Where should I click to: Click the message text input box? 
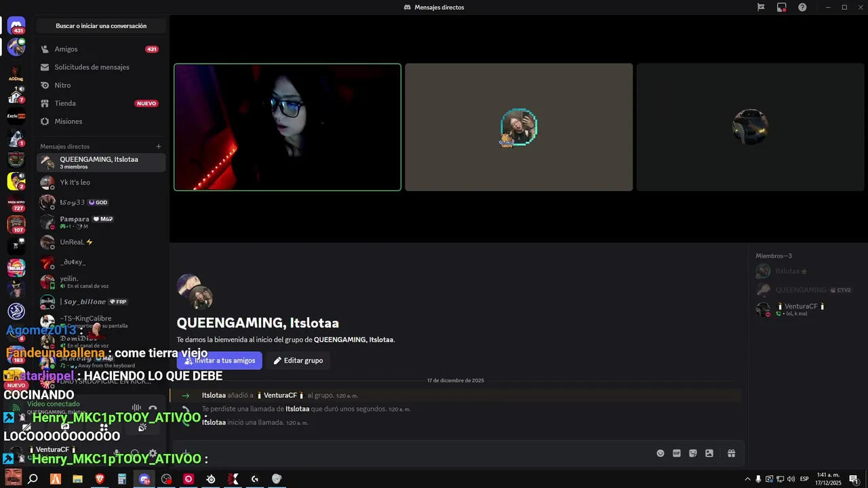420,453
